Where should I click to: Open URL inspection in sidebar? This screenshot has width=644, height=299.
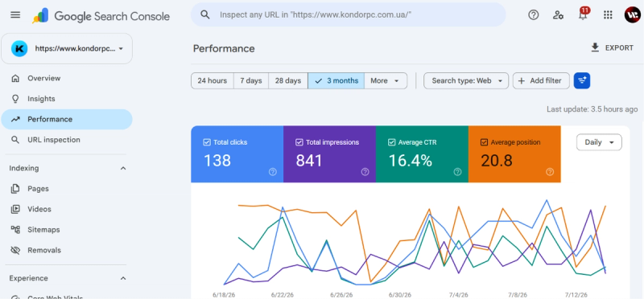coord(67,140)
